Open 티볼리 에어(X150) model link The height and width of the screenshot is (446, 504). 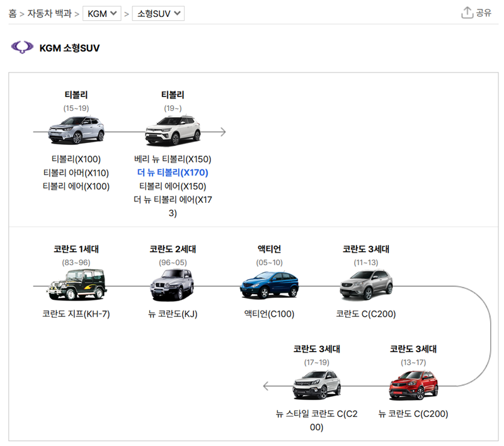pyautogui.click(x=173, y=186)
